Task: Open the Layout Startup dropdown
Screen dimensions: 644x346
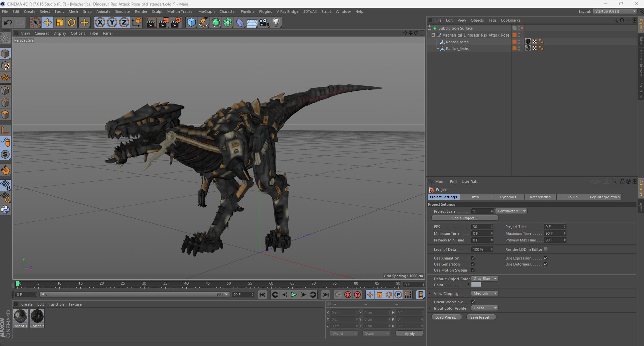Action: pos(615,11)
